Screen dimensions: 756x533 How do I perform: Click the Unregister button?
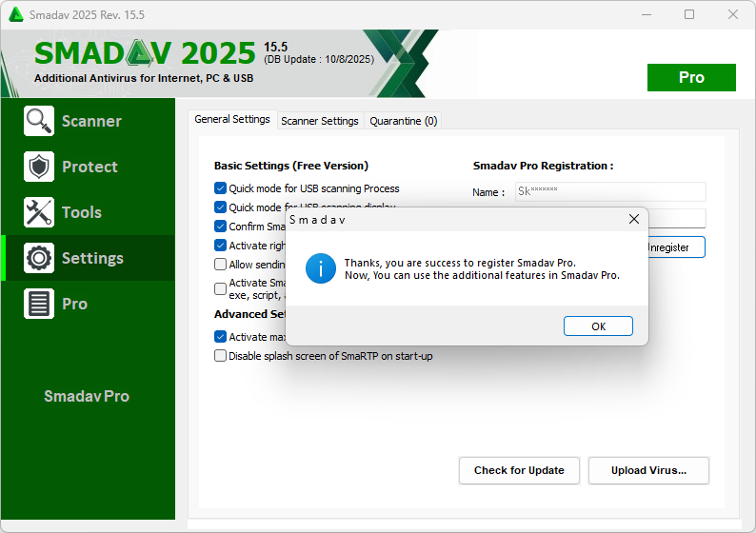pyautogui.click(x=676, y=247)
